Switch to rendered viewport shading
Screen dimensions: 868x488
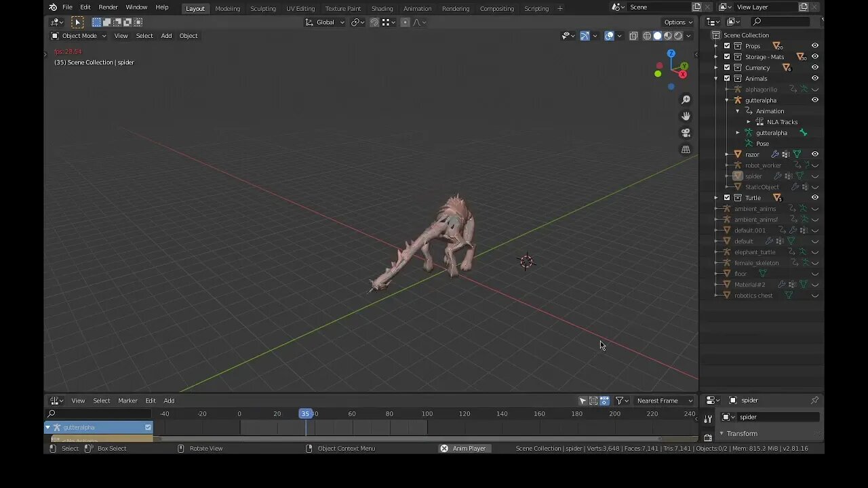click(678, 36)
